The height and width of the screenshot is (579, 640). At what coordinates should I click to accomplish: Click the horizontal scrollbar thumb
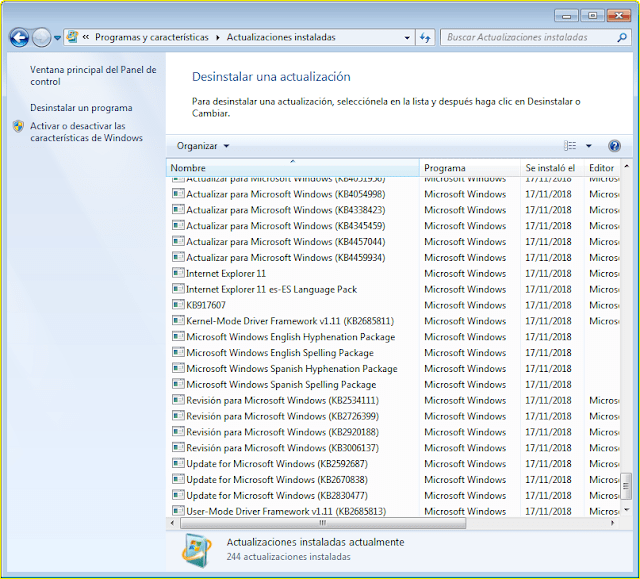(x=323, y=523)
